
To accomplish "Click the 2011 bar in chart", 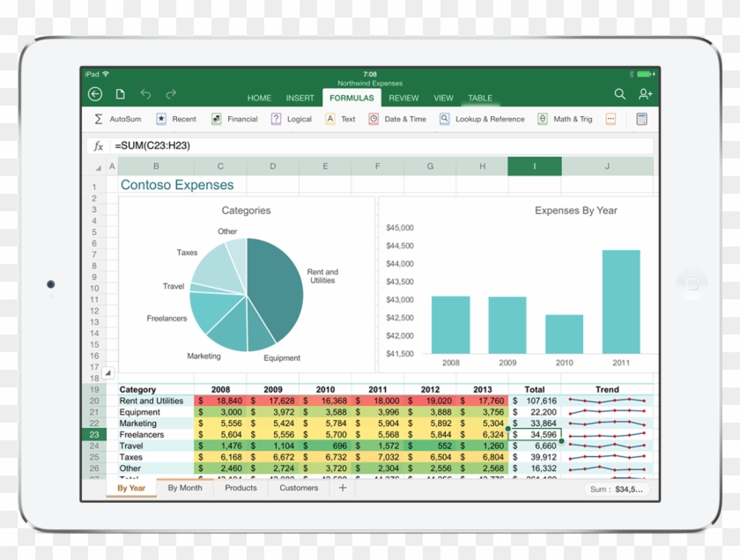I will [621, 302].
